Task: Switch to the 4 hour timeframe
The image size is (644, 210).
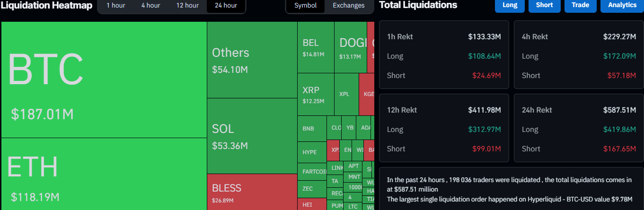Action: (x=150, y=6)
